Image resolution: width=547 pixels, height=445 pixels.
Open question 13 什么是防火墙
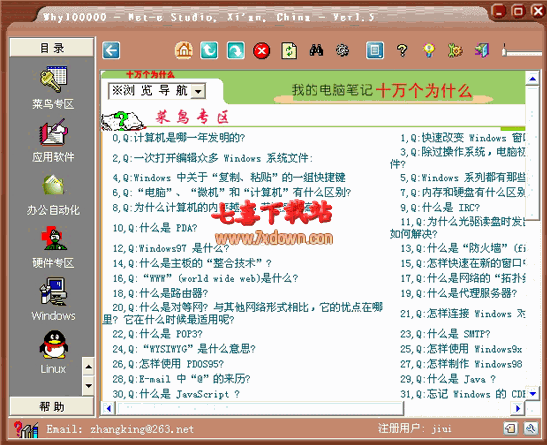(463, 248)
